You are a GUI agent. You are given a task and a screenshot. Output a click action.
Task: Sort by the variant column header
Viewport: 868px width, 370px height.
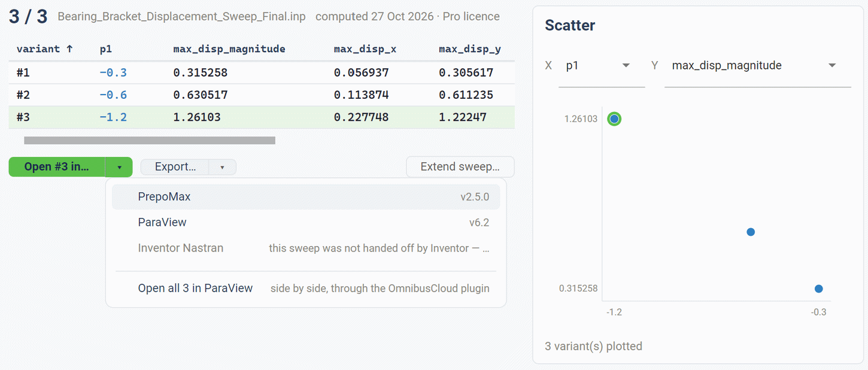pyautogui.click(x=45, y=49)
